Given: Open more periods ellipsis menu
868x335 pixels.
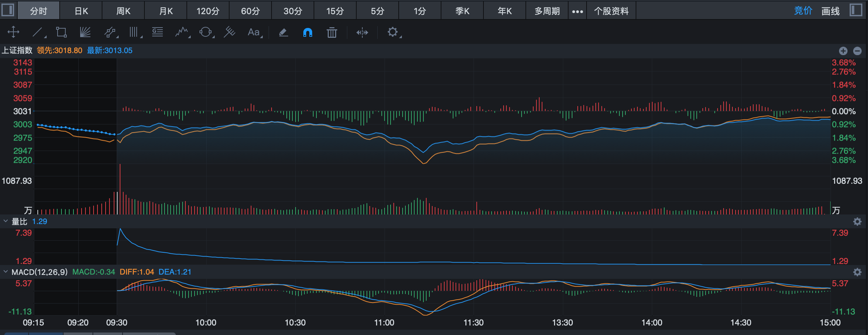Looking at the screenshot, I should [x=577, y=11].
